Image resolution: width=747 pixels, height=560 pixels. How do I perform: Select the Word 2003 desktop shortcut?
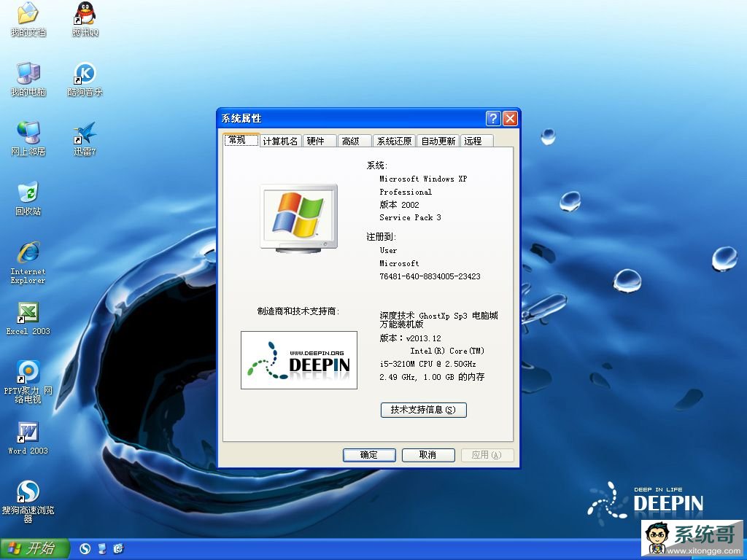point(28,438)
